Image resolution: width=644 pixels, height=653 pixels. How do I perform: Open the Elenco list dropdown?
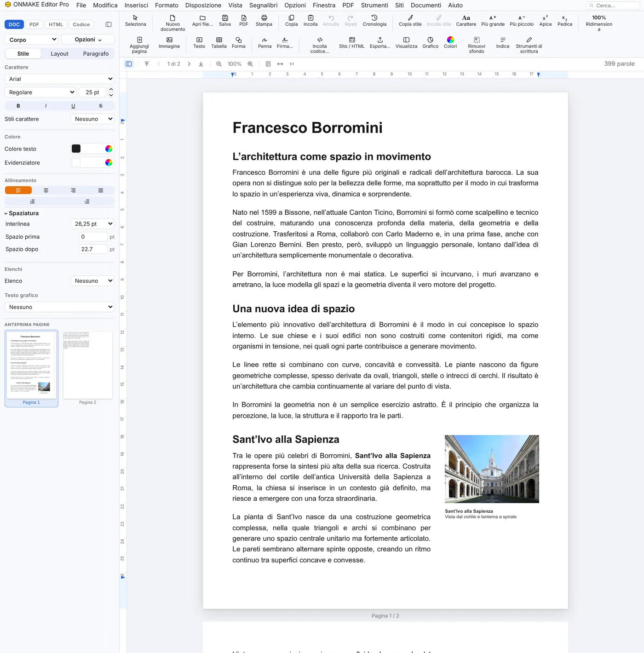click(x=92, y=281)
